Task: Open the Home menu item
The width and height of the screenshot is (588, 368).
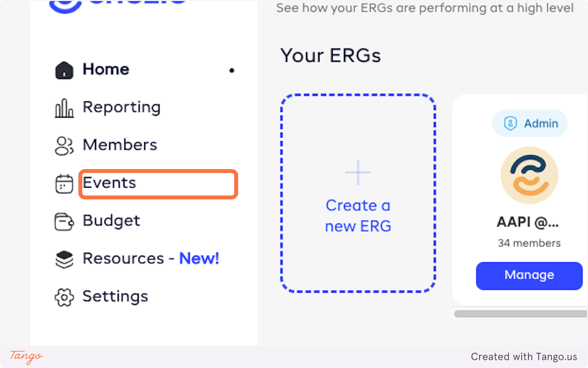Action: pyautogui.click(x=106, y=70)
